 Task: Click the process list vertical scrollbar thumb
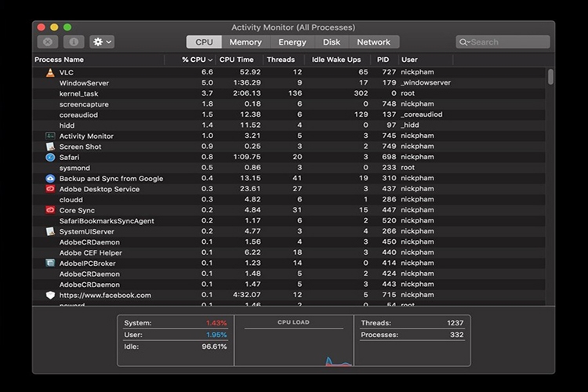(x=550, y=77)
